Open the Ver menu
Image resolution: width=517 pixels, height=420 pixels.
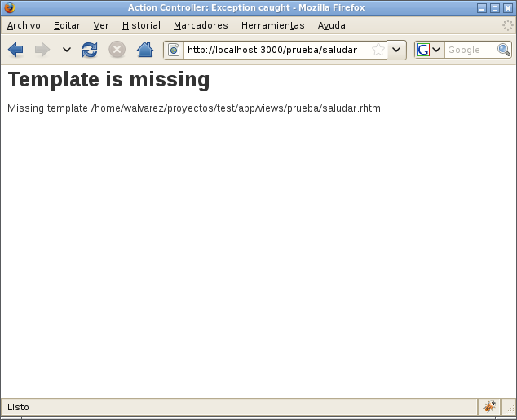coord(101,25)
